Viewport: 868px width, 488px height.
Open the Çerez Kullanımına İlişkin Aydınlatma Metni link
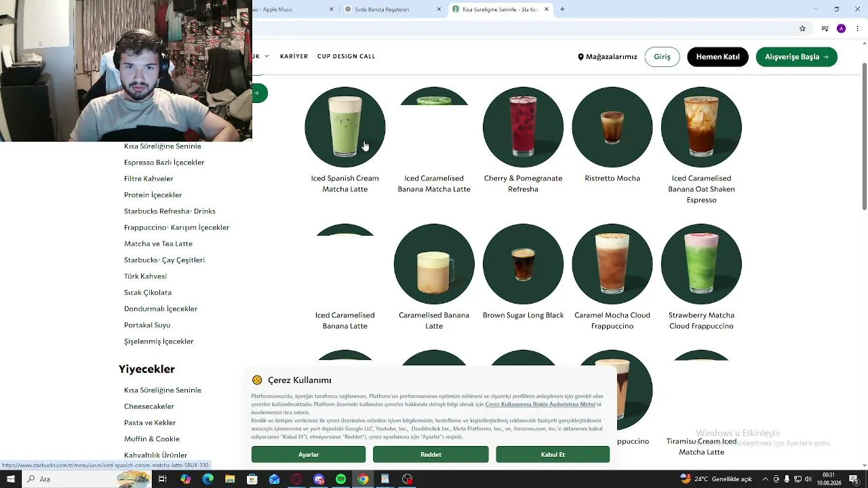pyautogui.click(x=540, y=405)
